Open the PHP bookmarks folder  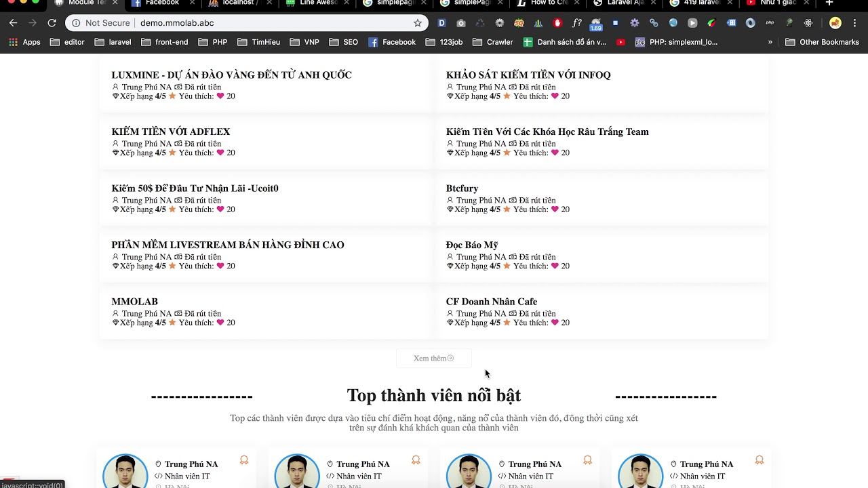[213, 42]
